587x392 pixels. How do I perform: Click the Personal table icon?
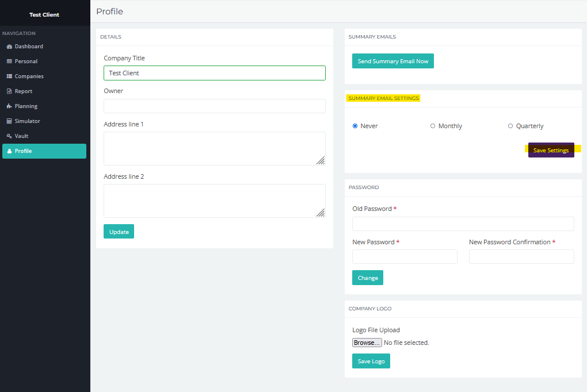pyautogui.click(x=9, y=62)
